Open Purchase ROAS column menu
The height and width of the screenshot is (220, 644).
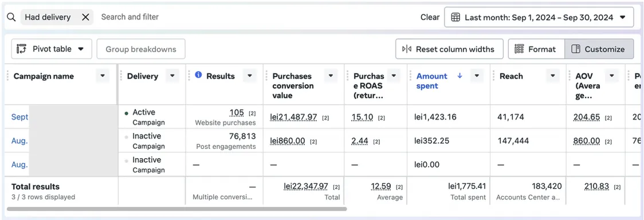pos(394,76)
